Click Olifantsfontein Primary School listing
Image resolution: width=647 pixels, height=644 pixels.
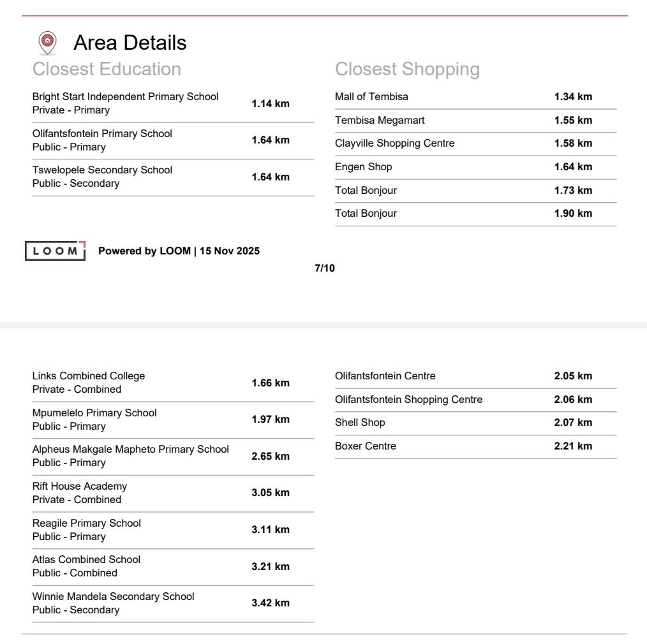(x=102, y=140)
